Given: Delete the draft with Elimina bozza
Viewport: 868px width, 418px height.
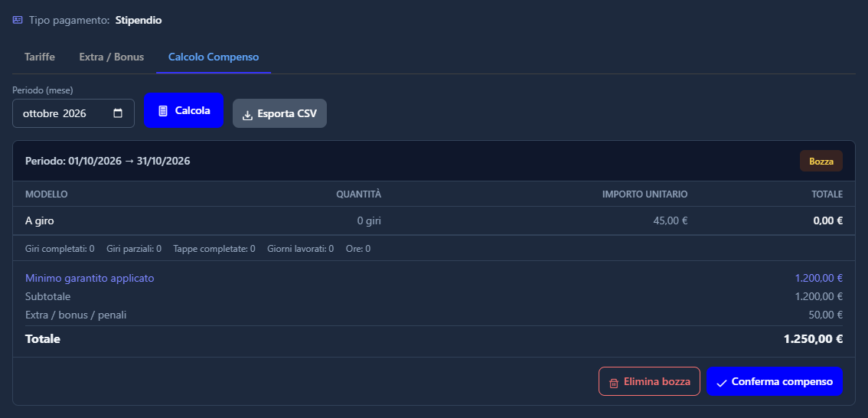Looking at the screenshot, I should (649, 381).
